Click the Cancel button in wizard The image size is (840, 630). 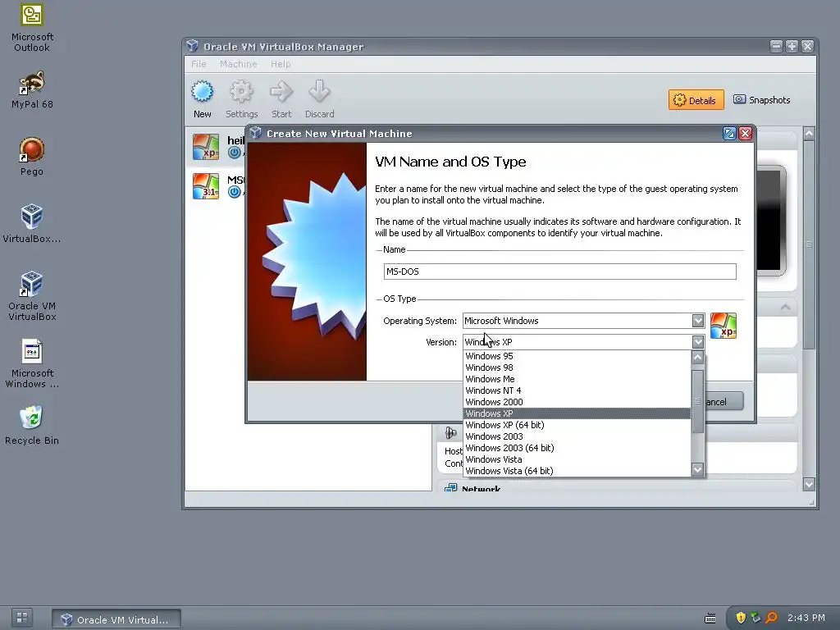click(724, 402)
